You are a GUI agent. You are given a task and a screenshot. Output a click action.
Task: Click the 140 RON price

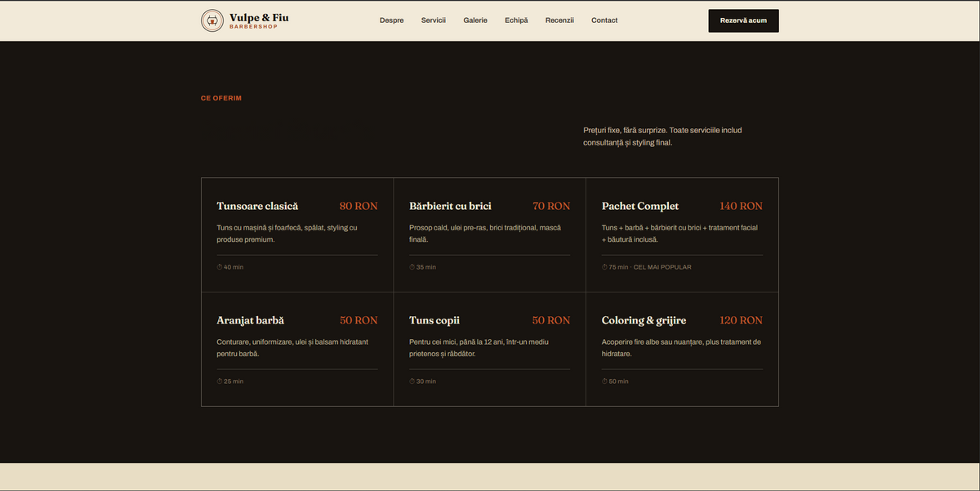741,206
